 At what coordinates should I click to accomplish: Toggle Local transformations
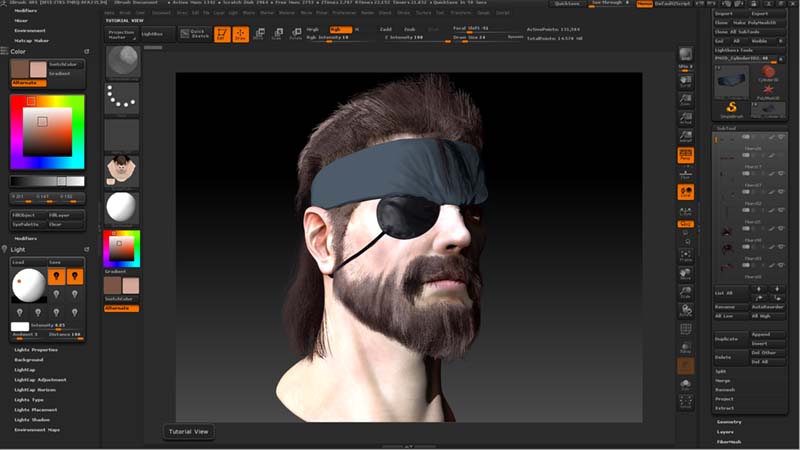(685, 192)
